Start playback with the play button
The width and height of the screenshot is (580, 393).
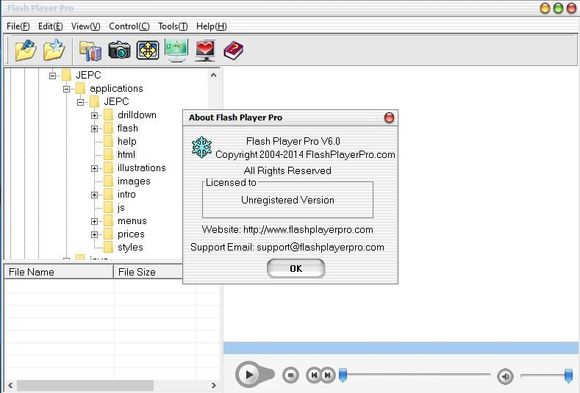click(249, 374)
